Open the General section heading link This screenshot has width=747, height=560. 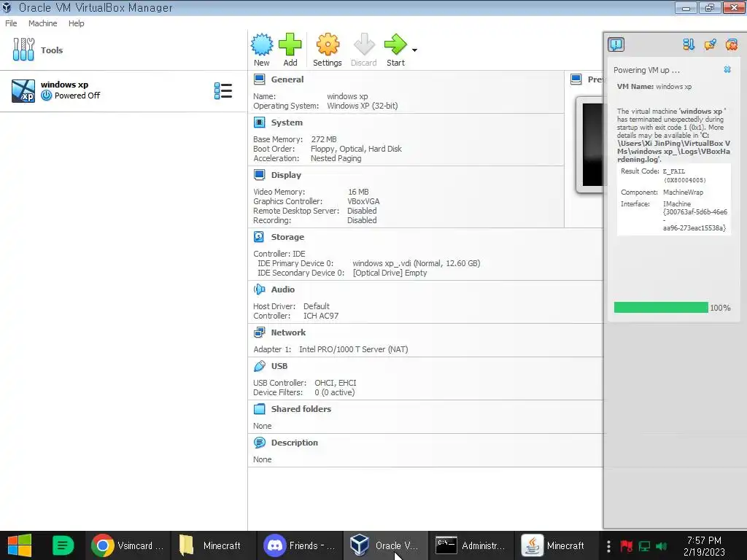point(287,79)
